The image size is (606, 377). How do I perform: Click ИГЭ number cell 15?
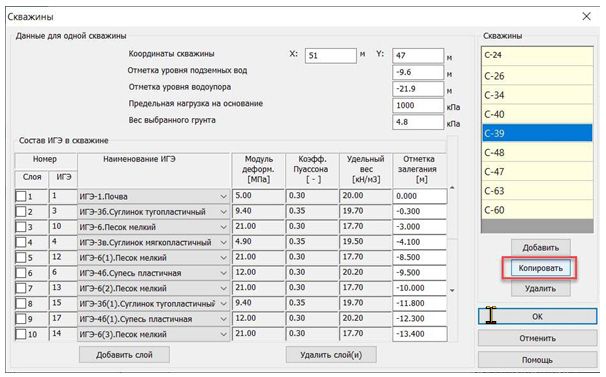63,303
